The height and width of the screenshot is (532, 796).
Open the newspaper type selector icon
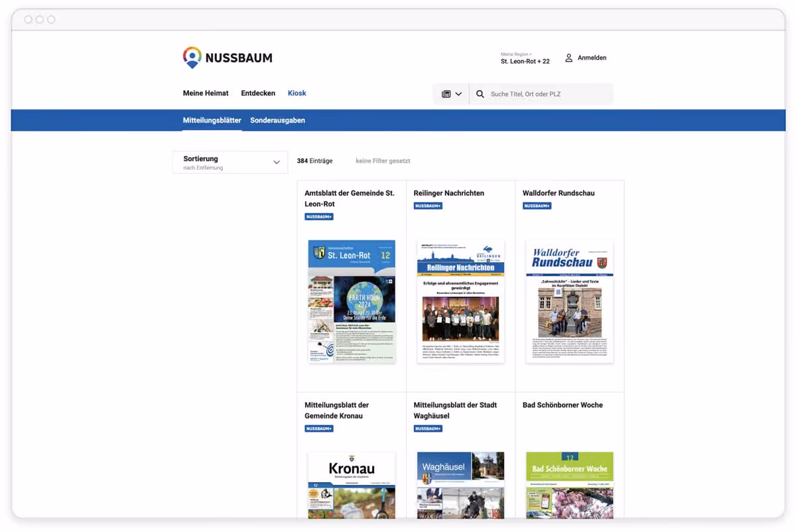point(451,94)
